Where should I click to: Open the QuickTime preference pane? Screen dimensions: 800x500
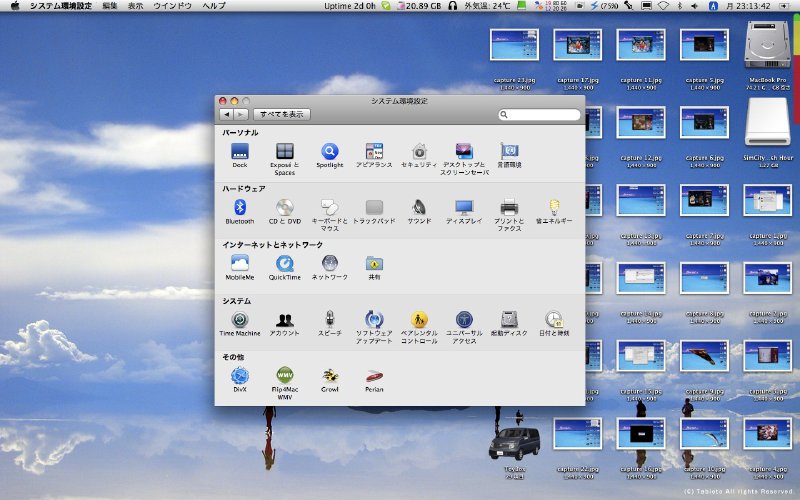click(x=285, y=264)
